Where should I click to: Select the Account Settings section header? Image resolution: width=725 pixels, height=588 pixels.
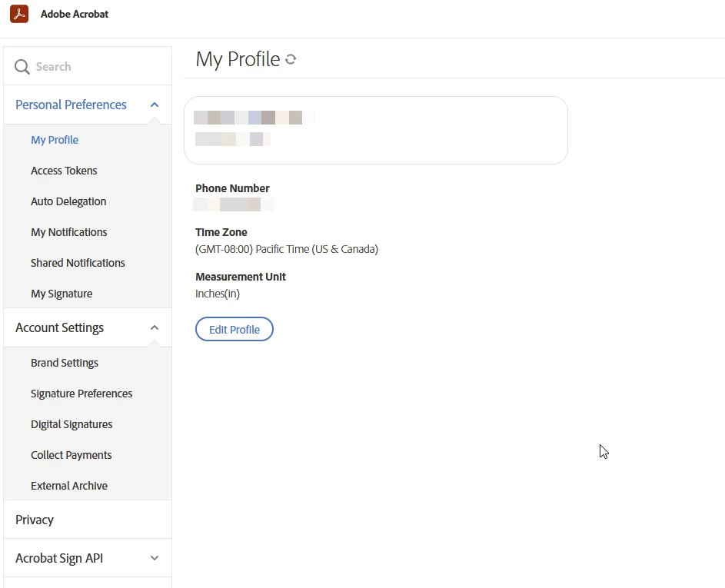88,327
